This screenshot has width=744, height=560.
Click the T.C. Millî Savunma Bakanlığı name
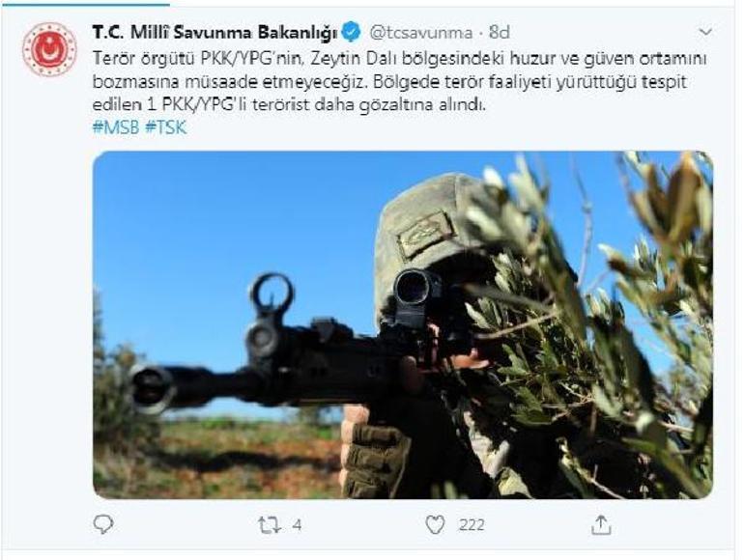point(215,32)
